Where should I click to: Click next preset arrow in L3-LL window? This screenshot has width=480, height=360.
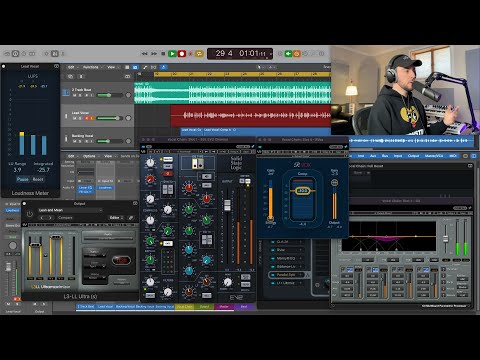50,218
